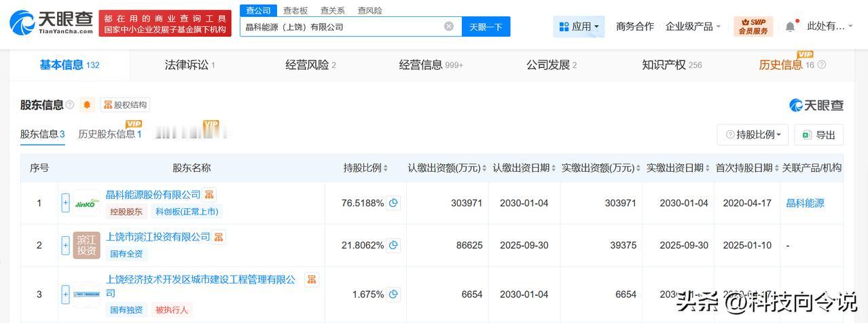
Task: Select the 股东信息 3 sub-tab
Action: click(x=43, y=134)
